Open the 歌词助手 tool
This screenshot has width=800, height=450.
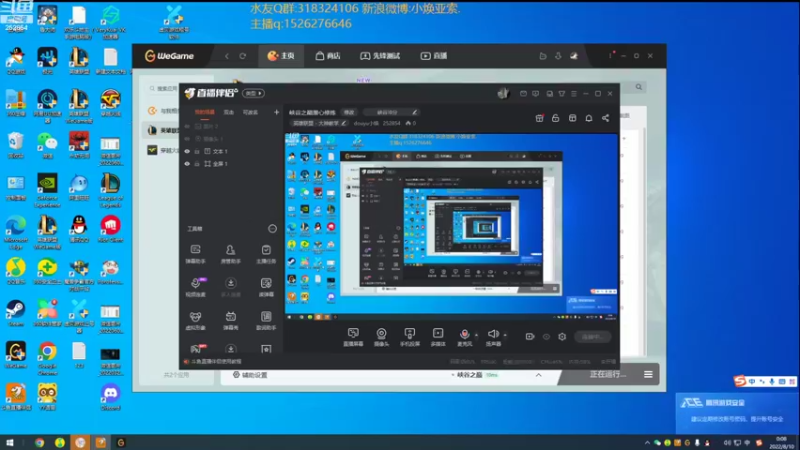pyautogui.click(x=266, y=321)
